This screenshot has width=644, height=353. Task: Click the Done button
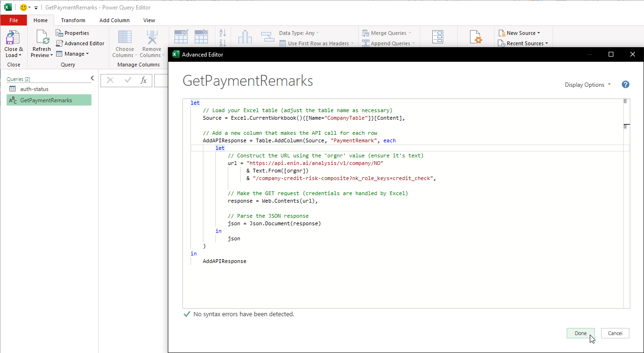[581, 333]
